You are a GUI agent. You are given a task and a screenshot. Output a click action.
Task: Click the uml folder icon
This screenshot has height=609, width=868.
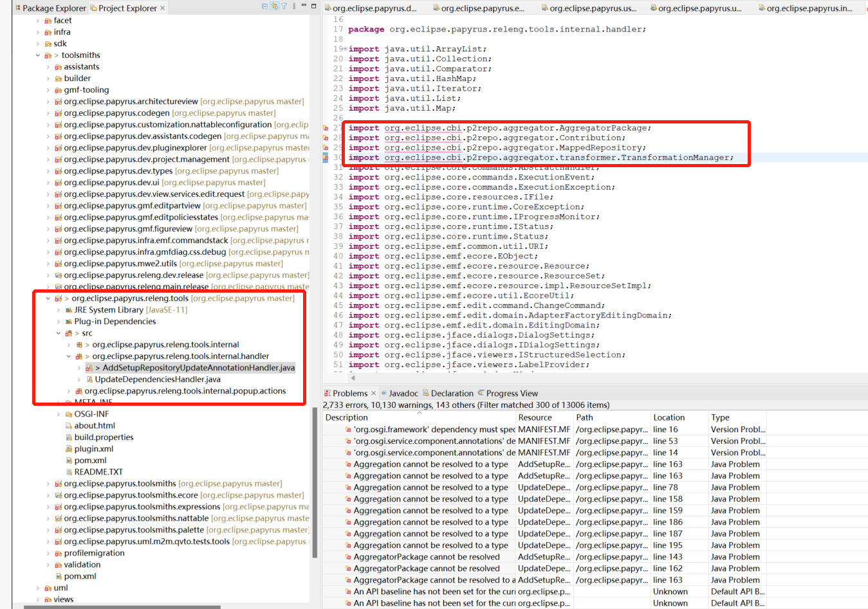(48, 588)
